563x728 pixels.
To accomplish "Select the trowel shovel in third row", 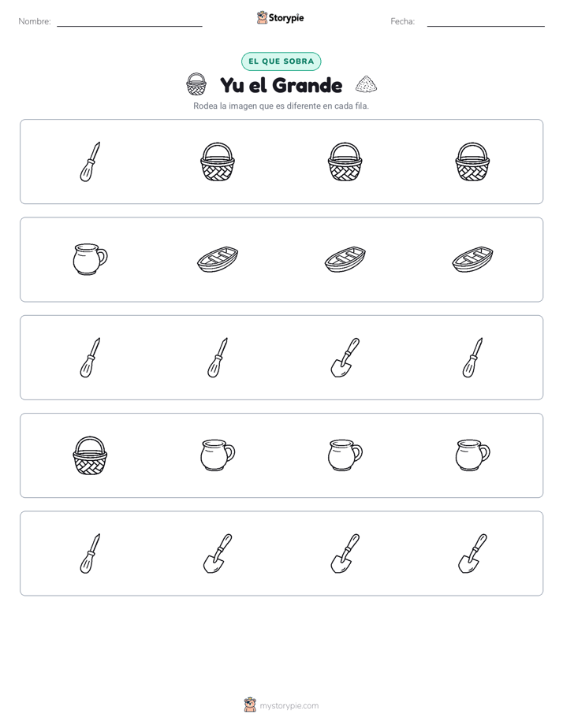I will [345, 358].
